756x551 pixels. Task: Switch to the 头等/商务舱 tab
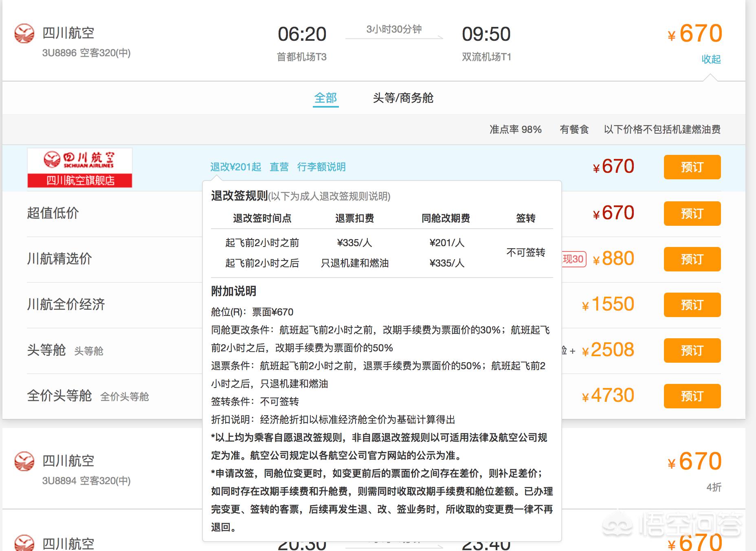point(403,98)
